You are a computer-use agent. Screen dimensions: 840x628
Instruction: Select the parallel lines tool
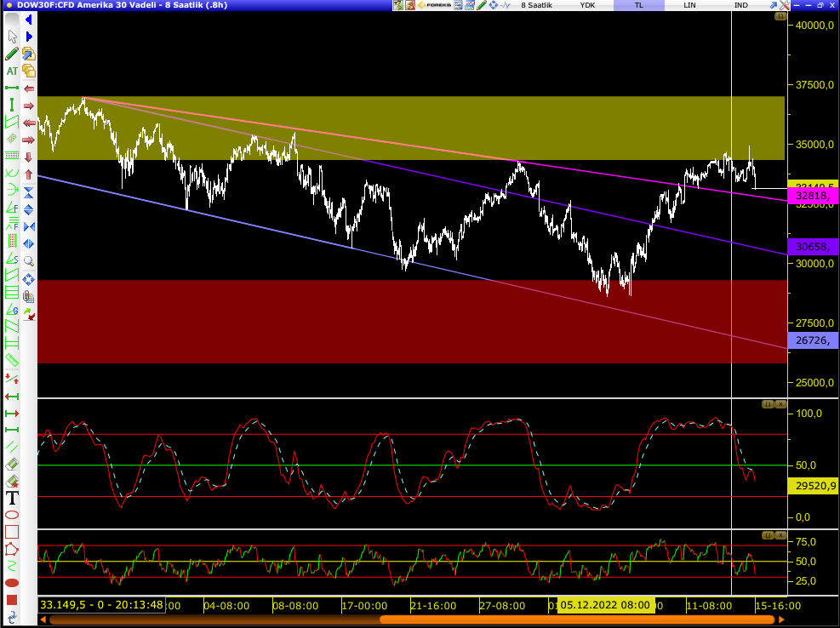[x=12, y=447]
